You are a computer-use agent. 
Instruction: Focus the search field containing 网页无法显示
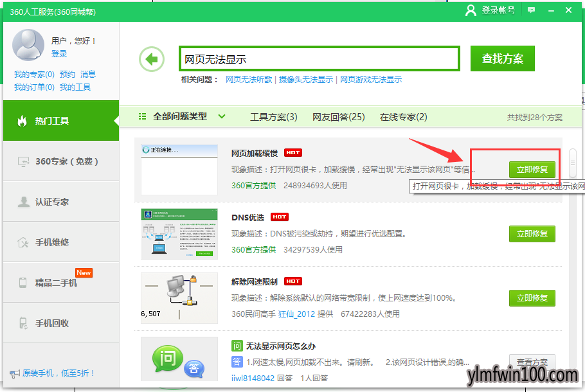[319, 58]
